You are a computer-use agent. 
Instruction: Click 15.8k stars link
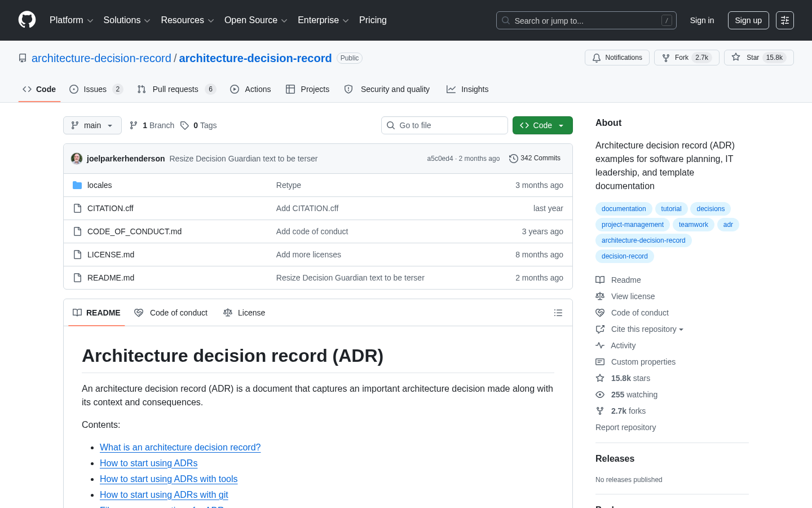pyautogui.click(x=623, y=378)
